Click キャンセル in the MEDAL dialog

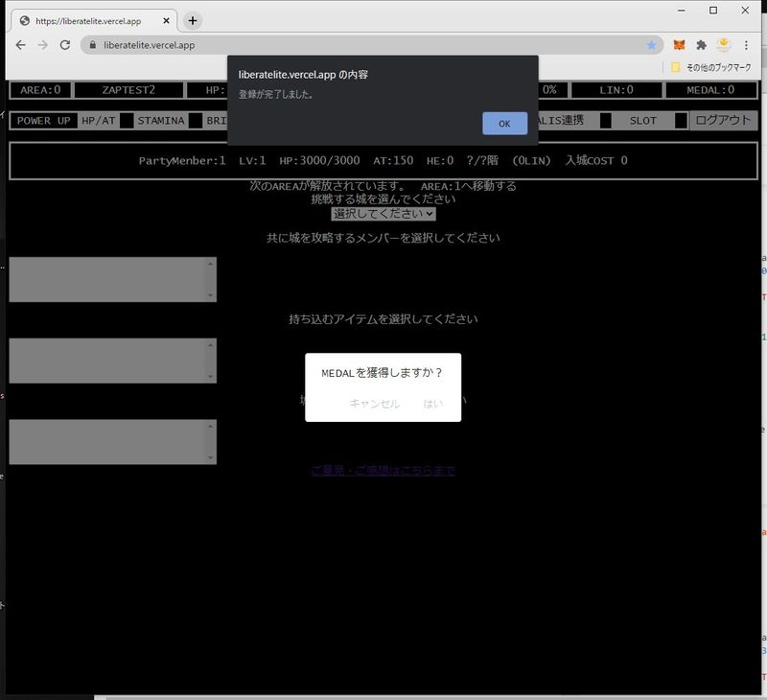374,404
